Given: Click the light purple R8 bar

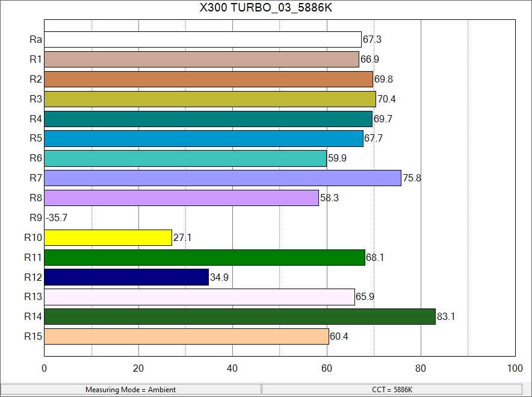Looking at the screenshot, I should coord(181,198).
